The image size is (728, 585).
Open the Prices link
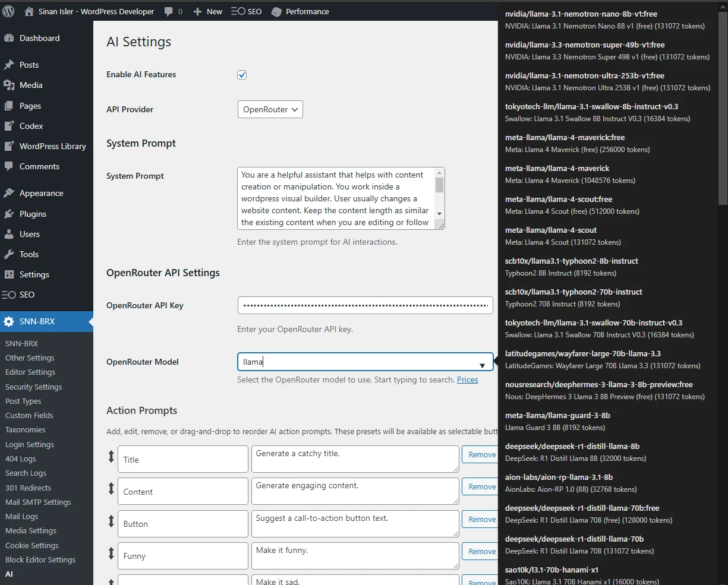(x=467, y=380)
